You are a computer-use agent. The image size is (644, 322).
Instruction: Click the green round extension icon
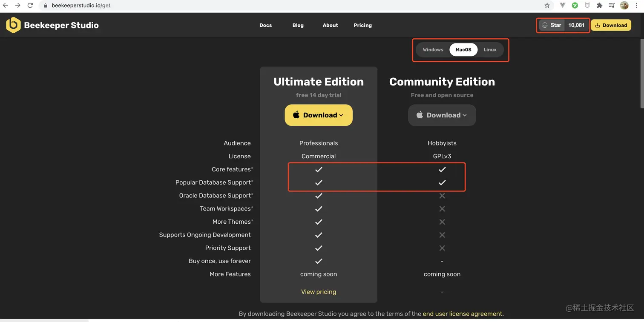click(x=575, y=6)
